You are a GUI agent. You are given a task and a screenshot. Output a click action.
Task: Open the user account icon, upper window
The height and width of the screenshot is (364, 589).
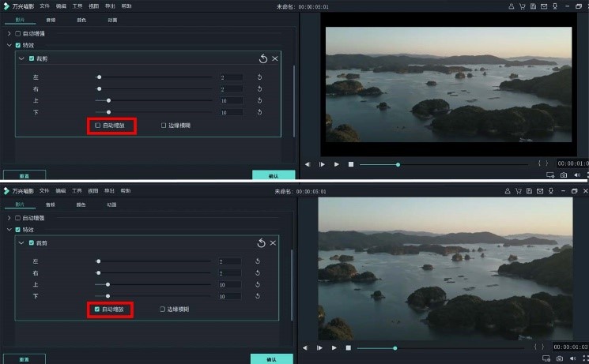(512, 6)
